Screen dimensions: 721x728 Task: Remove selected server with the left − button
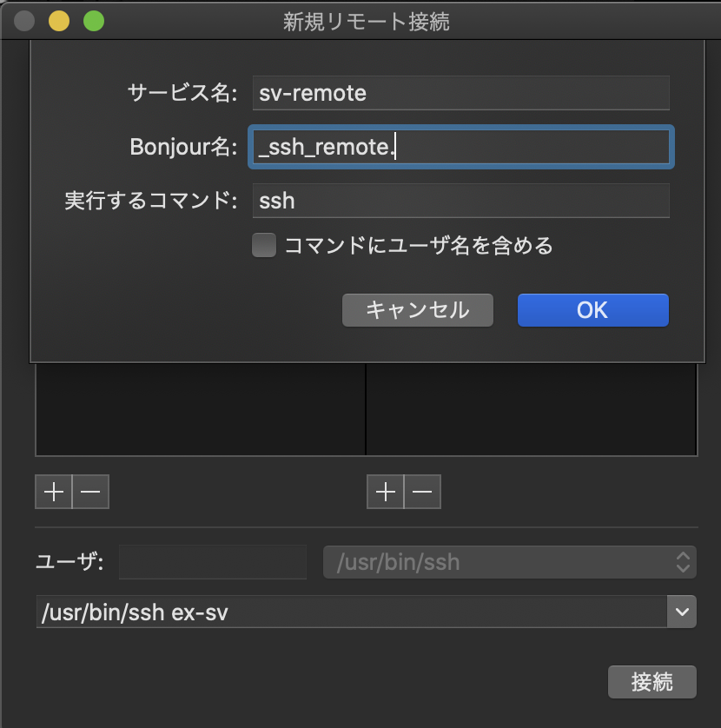click(90, 492)
